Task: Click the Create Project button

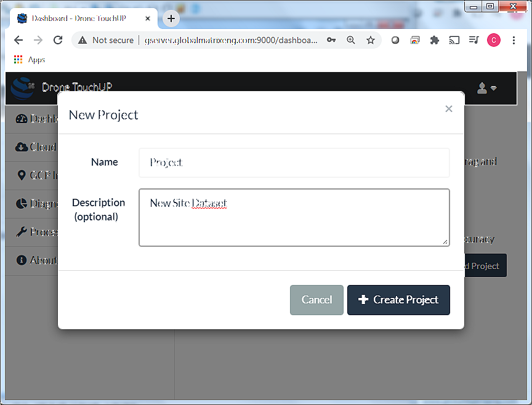Action: coord(398,300)
